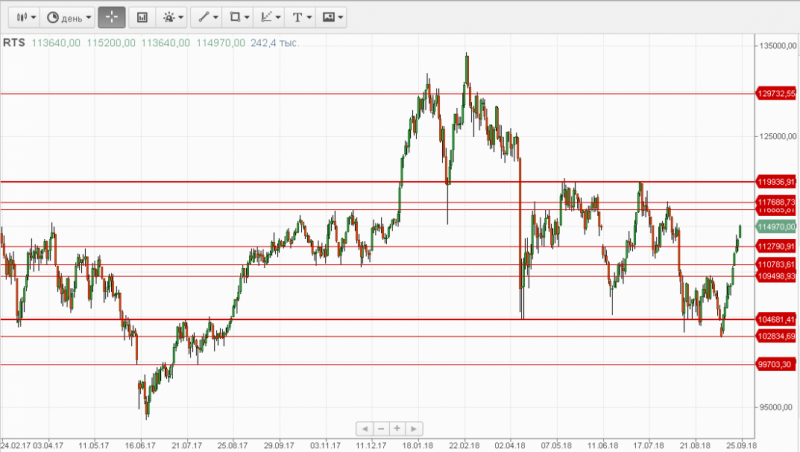Select the 129732,55 level price label
Viewport: 800px width, 452px height.
(x=776, y=93)
